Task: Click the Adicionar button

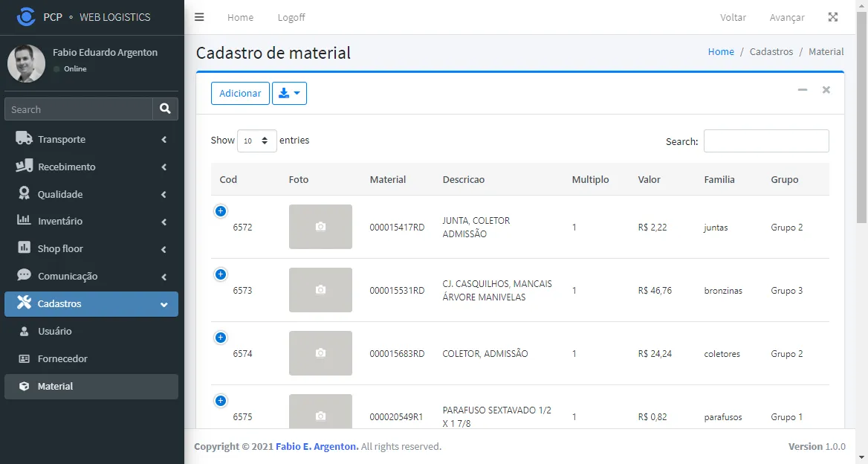Action: 240,93
